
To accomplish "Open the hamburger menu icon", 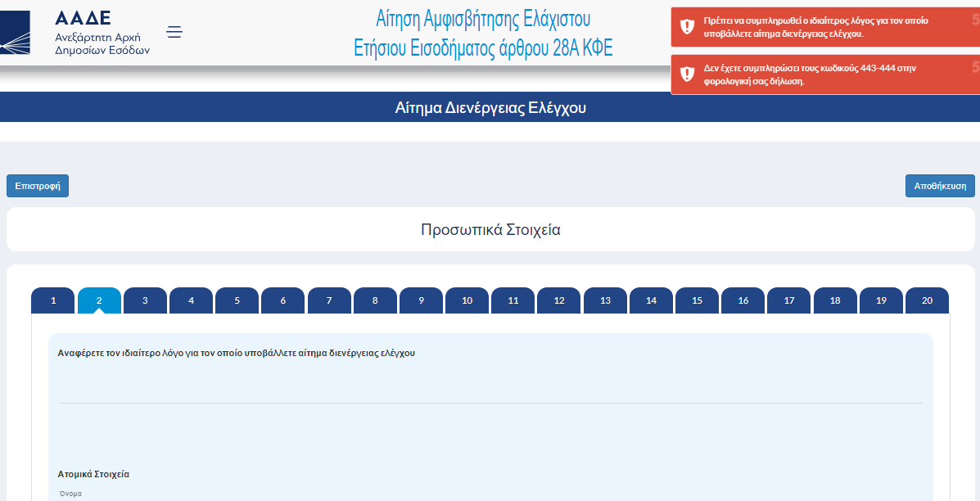I will pyautogui.click(x=174, y=33).
